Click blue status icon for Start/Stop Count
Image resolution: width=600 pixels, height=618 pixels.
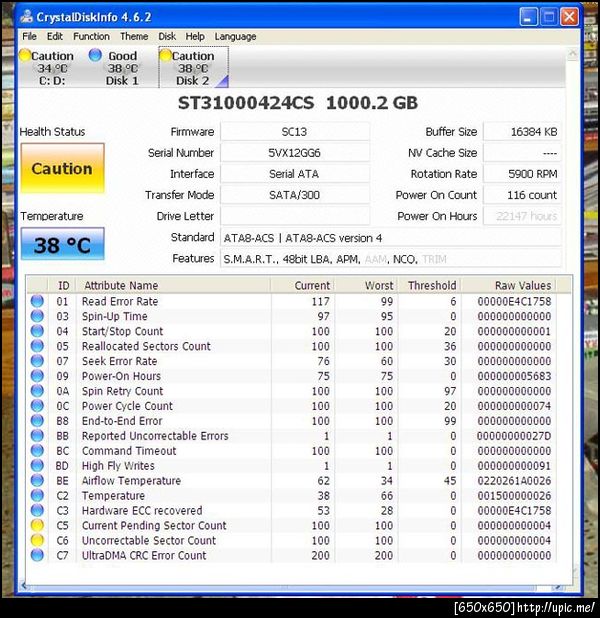(37, 331)
